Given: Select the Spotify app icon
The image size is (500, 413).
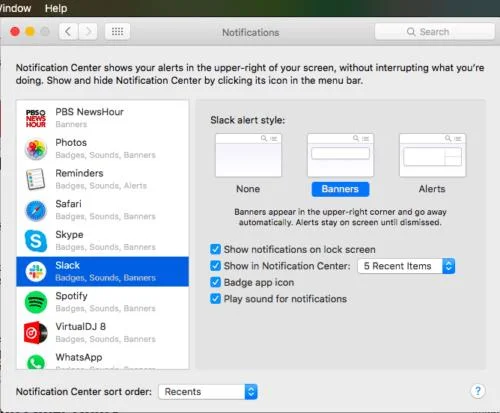Looking at the screenshot, I should (x=36, y=302).
